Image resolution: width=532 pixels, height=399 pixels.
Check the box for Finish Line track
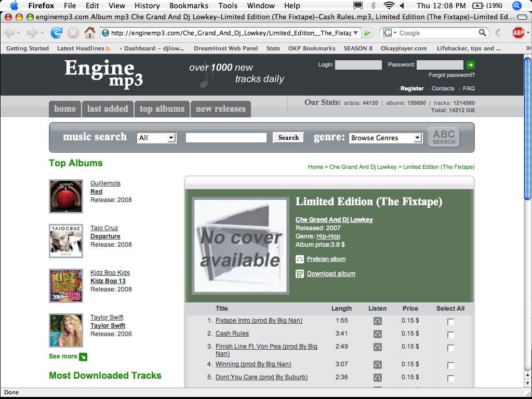click(450, 348)
